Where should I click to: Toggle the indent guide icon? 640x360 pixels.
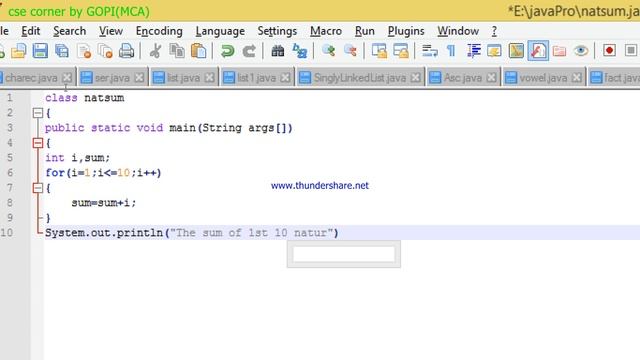(x=473, y=51)
